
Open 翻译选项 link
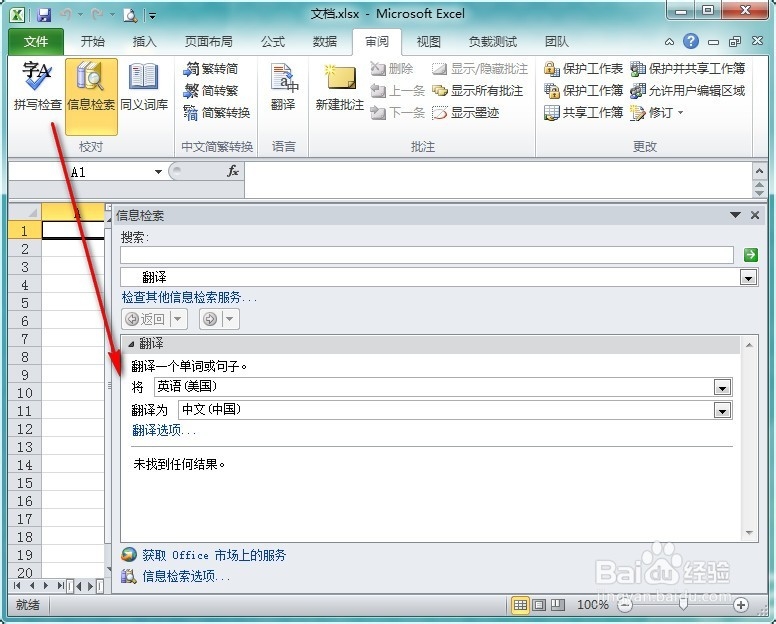163,431
